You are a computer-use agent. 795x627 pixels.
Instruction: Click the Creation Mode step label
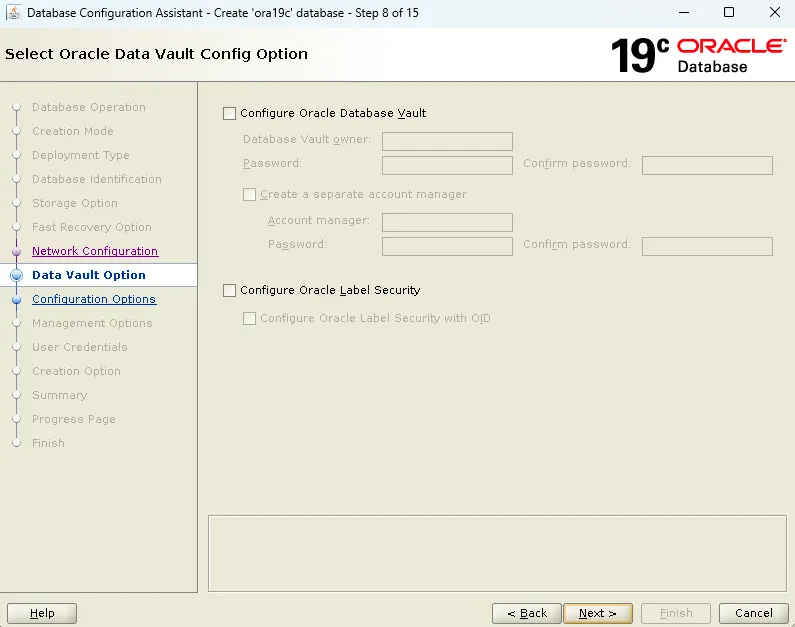[x=73, y=131]
